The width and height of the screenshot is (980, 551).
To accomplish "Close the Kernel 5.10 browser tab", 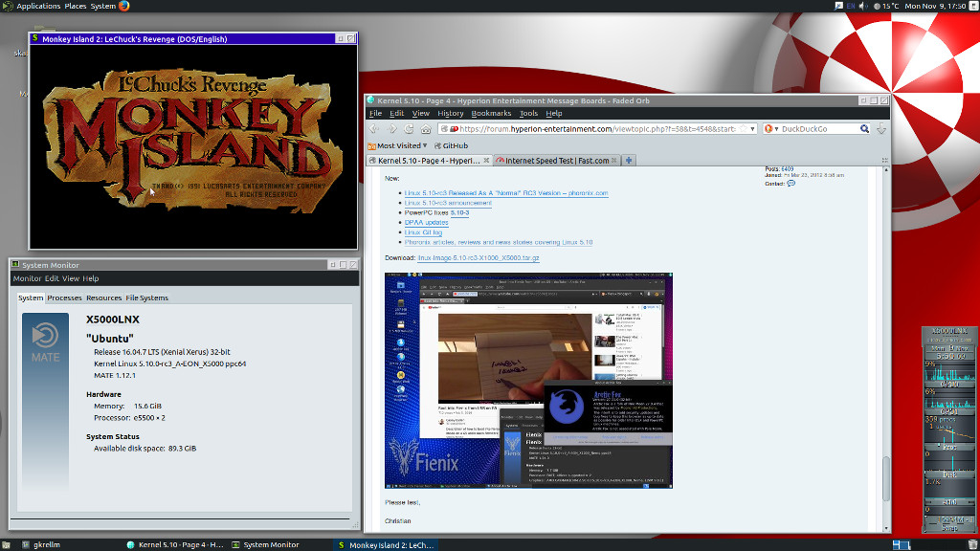I will click(486, 161).
